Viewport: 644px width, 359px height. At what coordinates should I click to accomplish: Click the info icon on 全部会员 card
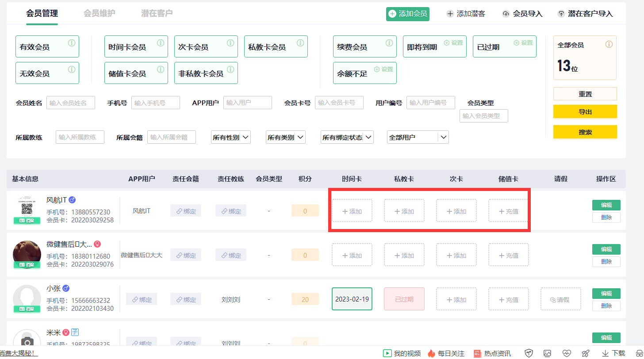click(609, 45)
